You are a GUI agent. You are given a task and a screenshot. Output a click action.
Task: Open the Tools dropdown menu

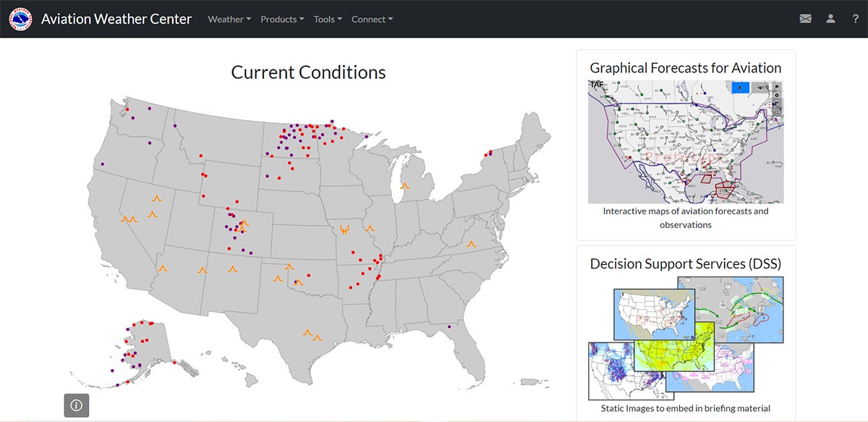point(328,19)
